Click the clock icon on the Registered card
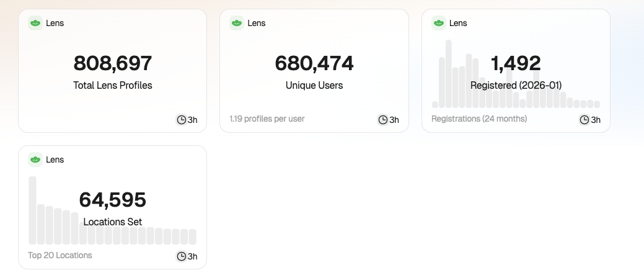 [x=584, y=120]
